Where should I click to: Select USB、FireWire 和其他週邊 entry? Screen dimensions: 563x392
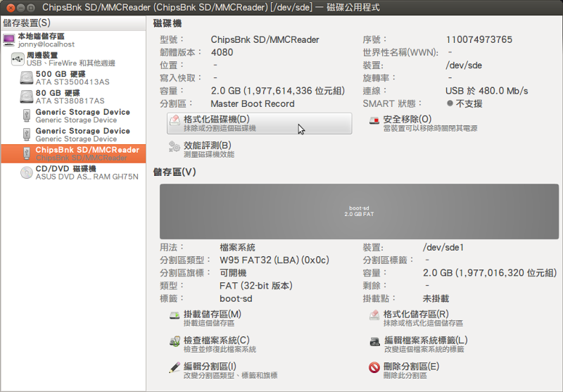71,63
